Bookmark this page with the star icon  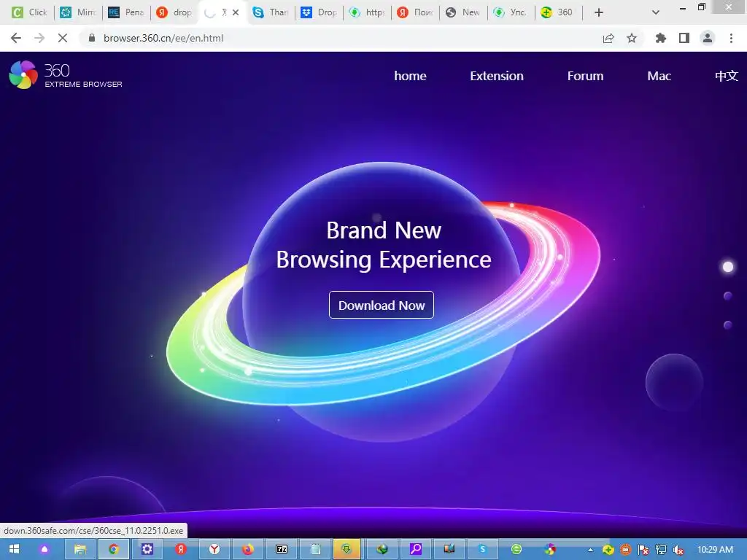(x=632, y=38)
